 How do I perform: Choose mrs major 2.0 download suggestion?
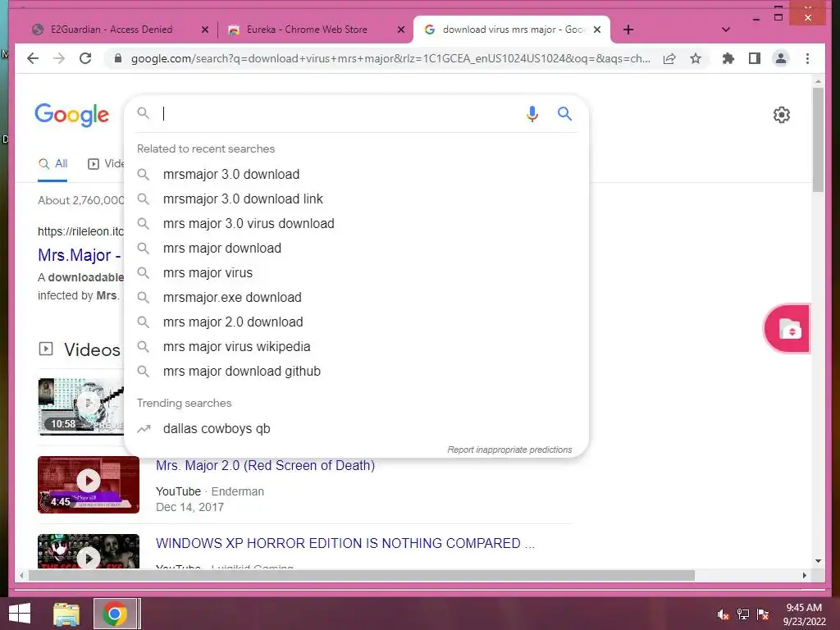coord(356,322)
